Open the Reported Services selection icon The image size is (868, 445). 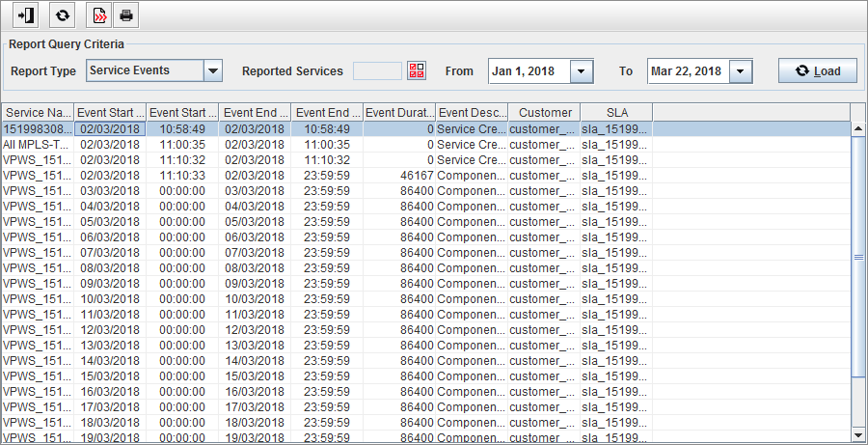tap(416, 70)
